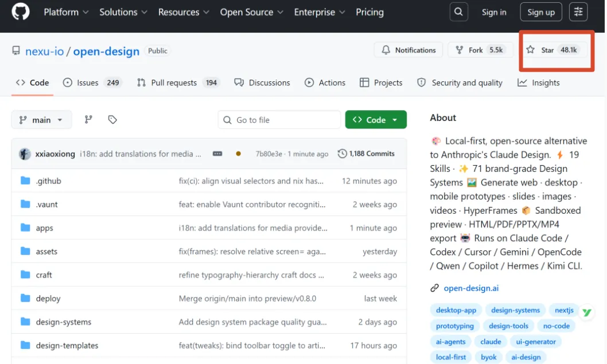Select the design-systems topic tag

[x=515, y=310]
